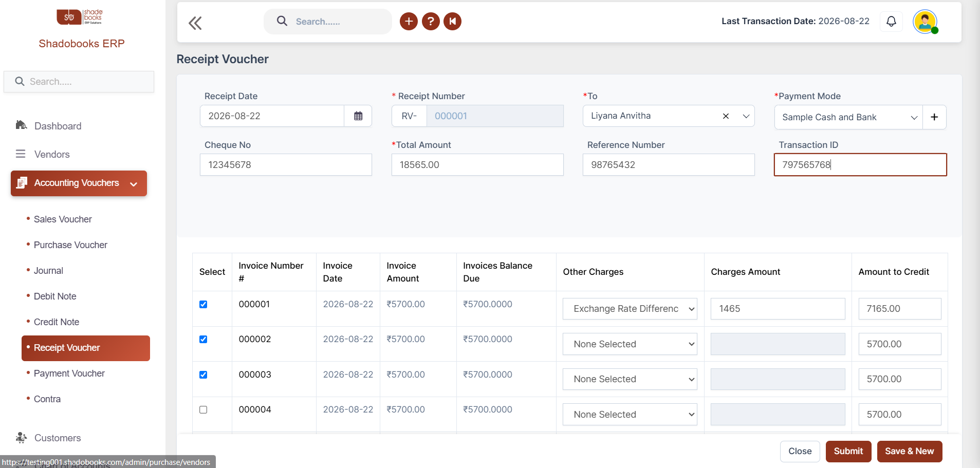The image size is (980, 468).
Task: Click Dashboard home icon
Action: 21,125
